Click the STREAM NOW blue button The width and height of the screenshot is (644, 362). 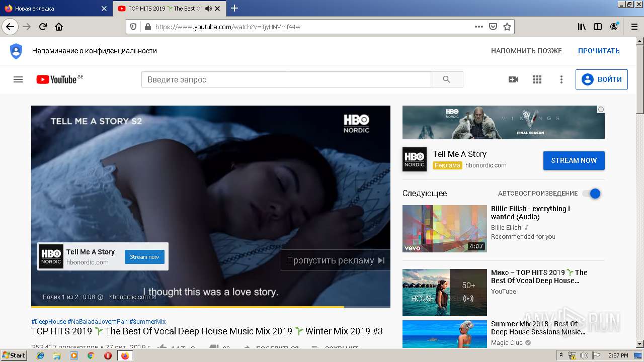574,160
